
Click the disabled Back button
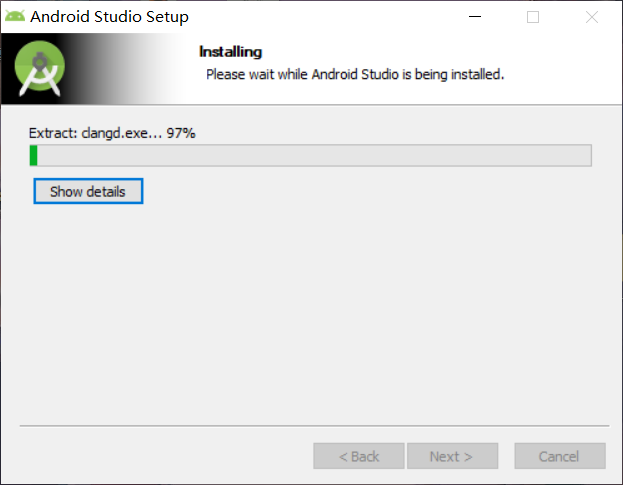359,456
